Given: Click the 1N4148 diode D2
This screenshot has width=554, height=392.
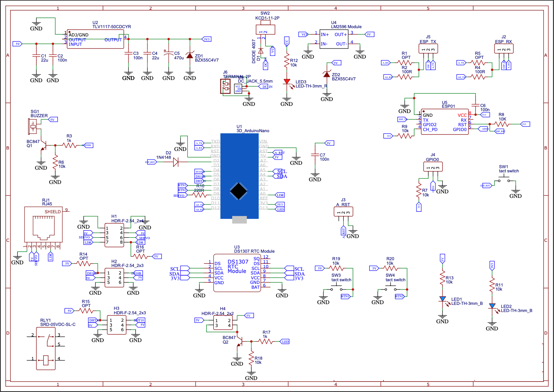Looking at the screenshot, I should [x=175, y=162].
